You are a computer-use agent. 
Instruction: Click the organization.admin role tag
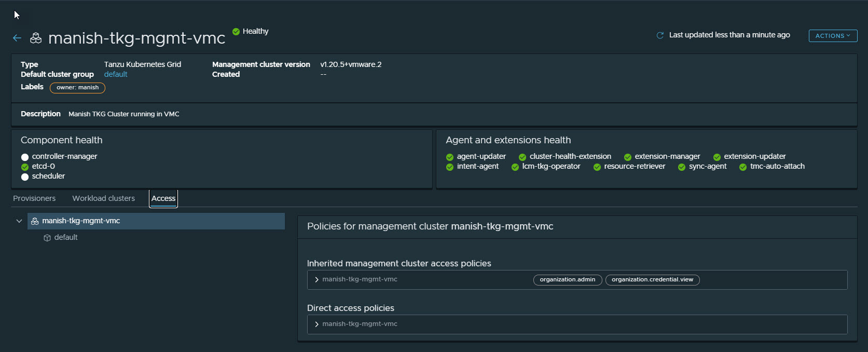[x=567, y=280]
